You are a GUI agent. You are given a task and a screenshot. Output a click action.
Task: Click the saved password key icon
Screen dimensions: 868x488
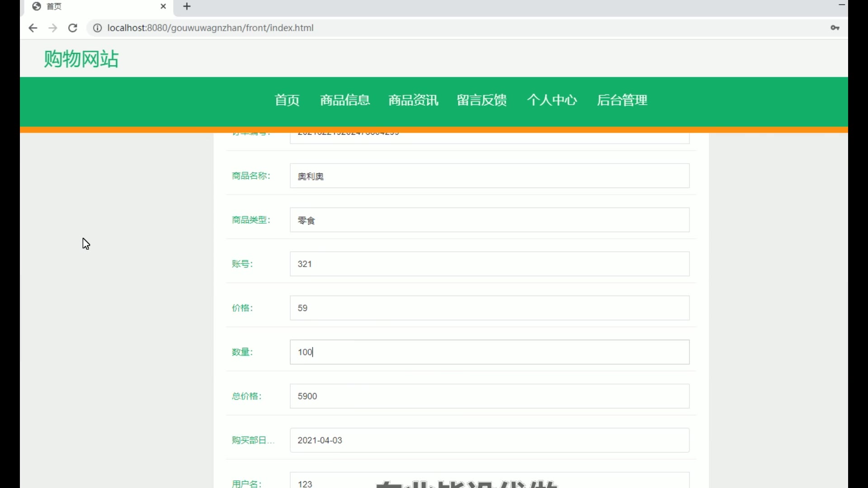pos(835,28)
